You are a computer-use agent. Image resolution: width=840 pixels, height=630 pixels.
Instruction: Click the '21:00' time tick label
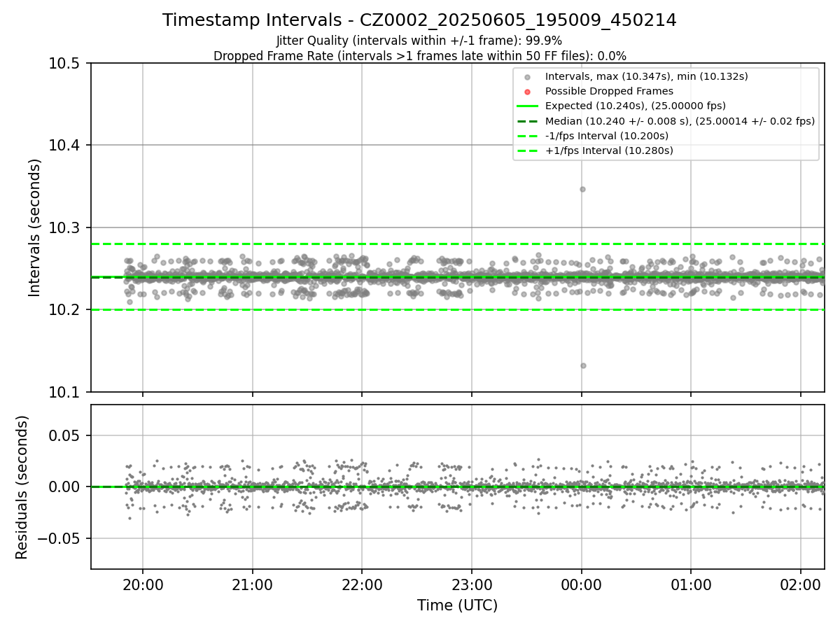[253, 584]
